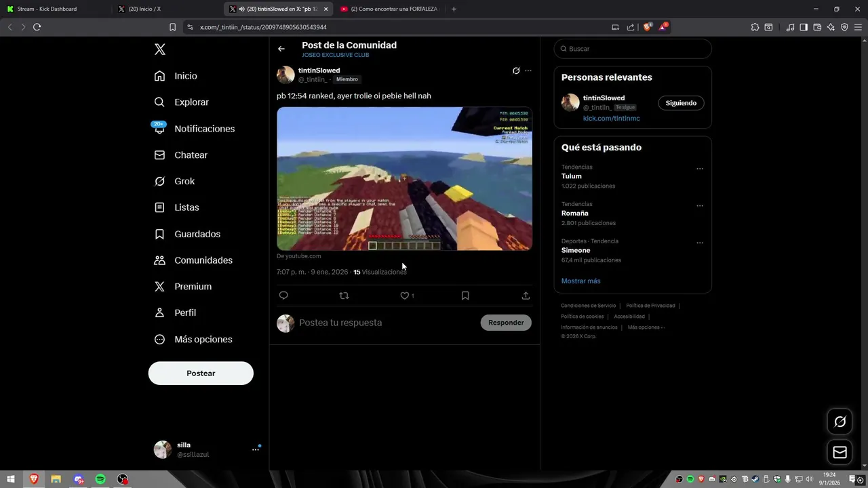This screenshot has height=488, width=868.
Task: Click the Buscar search field
Action: pyautogui.click(x=633, y=49)
